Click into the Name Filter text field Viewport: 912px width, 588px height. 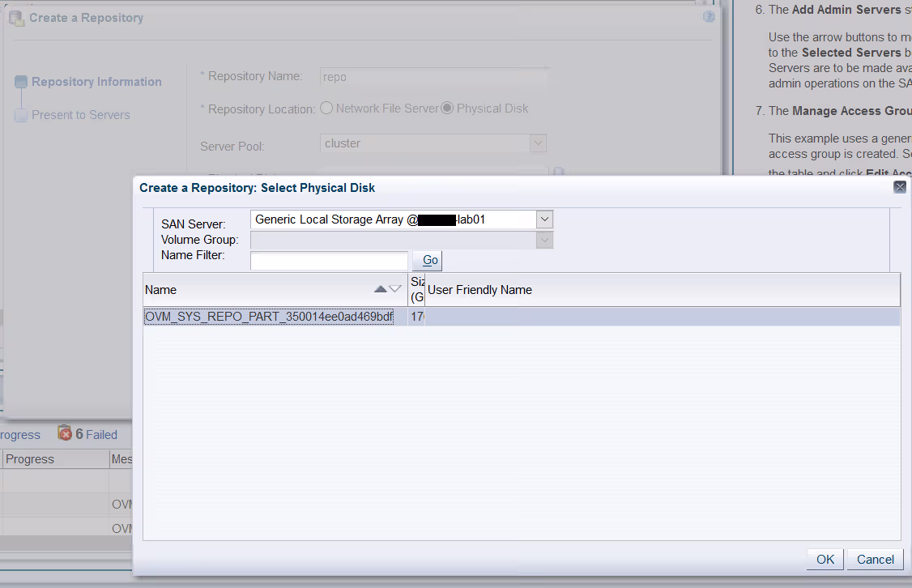pyautogui.click(x=329, y=261)
